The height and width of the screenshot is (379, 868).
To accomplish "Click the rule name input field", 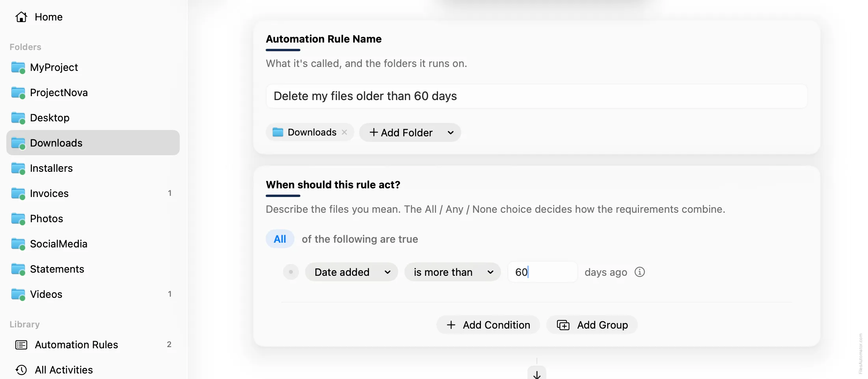I will coord(536,96).
